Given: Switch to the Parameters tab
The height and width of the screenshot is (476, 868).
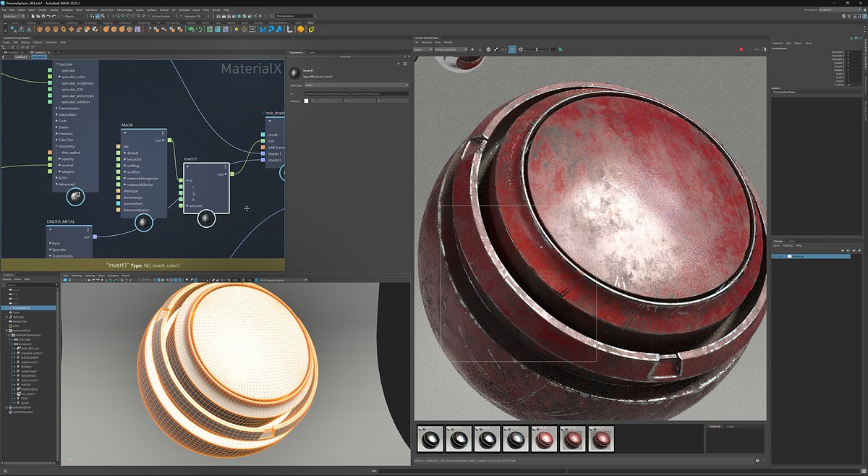Looking at the screenshot, I should click(x=297, y=53).
